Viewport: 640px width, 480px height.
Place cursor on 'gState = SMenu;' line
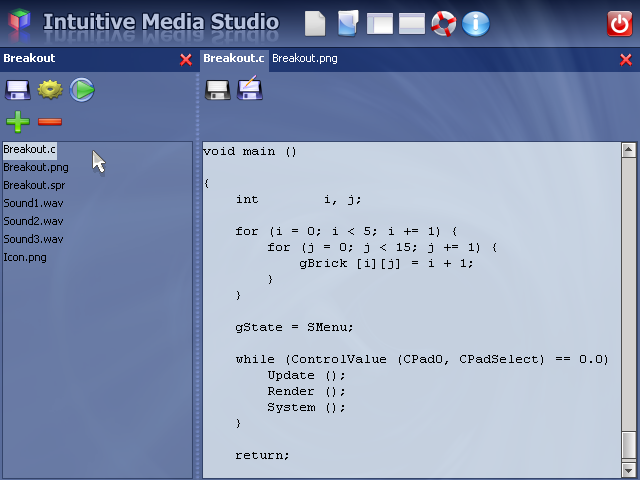pyautogui.click(x=294, y=327)
